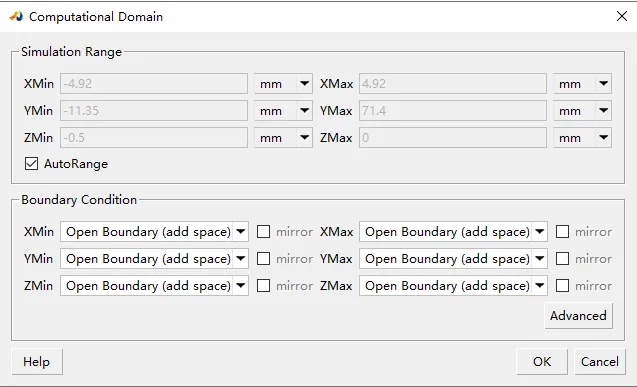The image size is (637, 387).
Task: Toggle the XMax mirror checkbox
Action: [x=562, y=231]
